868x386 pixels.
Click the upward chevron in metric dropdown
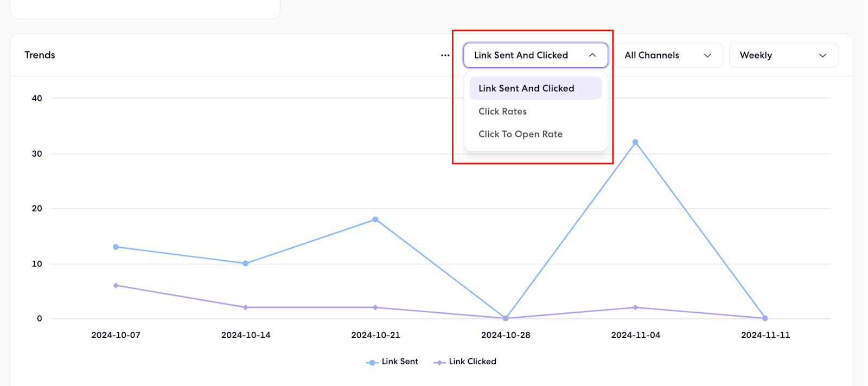[x=592, y=55]
